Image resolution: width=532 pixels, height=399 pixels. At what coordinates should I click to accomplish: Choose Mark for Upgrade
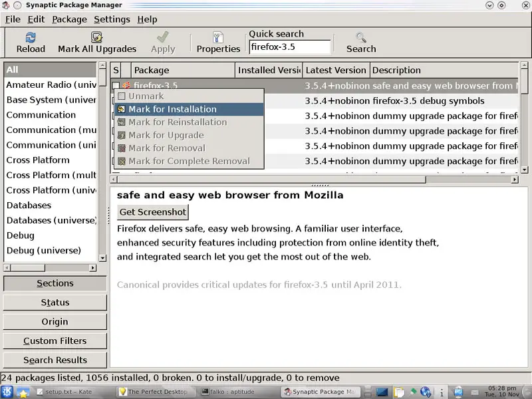[190, 135]
